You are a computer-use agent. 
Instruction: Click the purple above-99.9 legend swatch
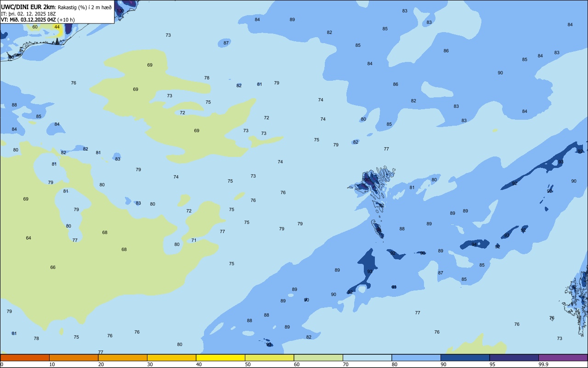click(x=563, y=357)
